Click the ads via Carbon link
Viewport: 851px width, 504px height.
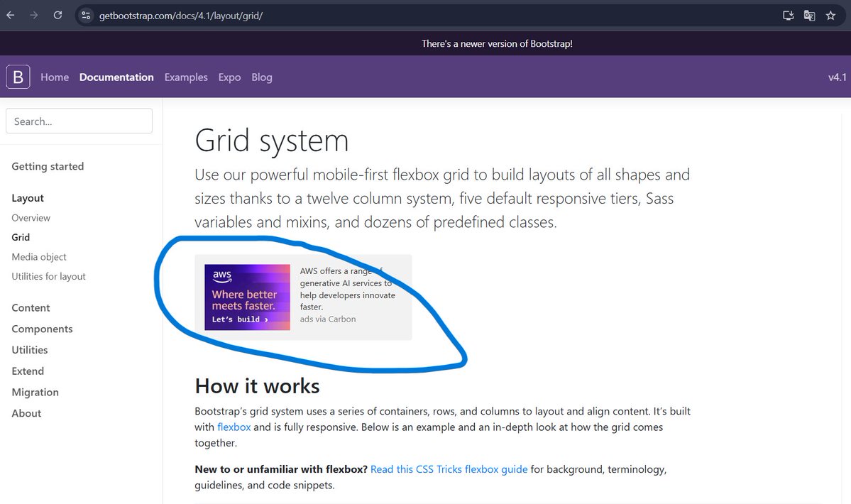tap(328, 319)
